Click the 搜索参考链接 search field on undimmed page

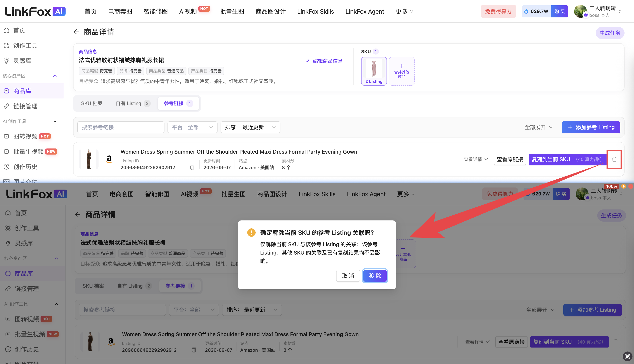121,127
